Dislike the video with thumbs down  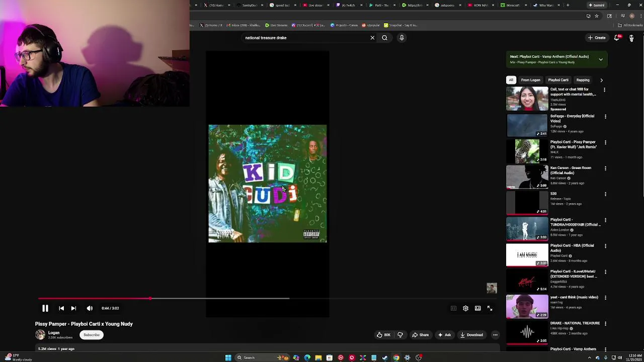(400, 335)
